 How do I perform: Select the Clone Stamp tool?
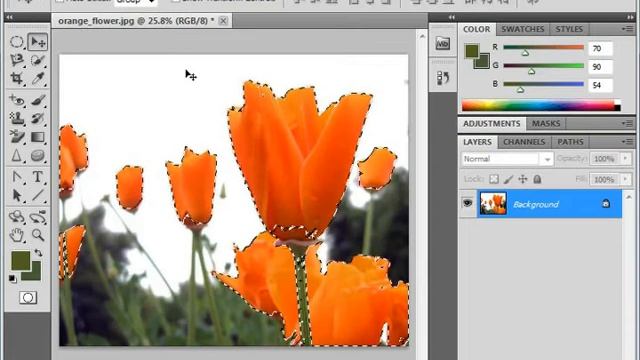(17, 118)
